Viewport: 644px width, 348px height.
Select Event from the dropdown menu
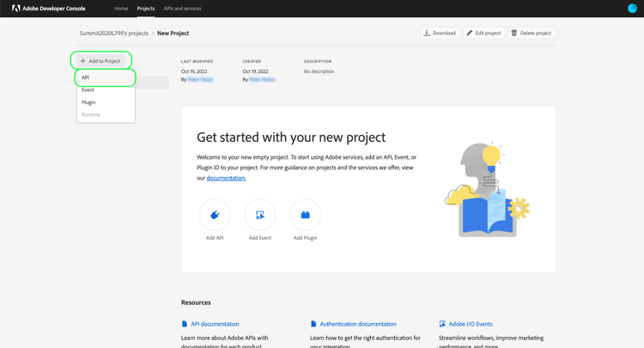pyautogui.click(x=106, y=89)
